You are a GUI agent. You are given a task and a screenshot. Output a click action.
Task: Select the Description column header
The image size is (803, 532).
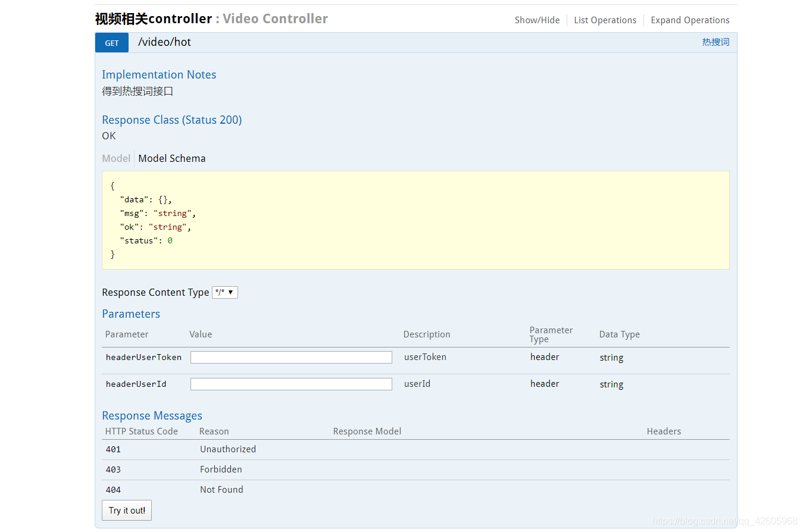click(x=427, y=334)
